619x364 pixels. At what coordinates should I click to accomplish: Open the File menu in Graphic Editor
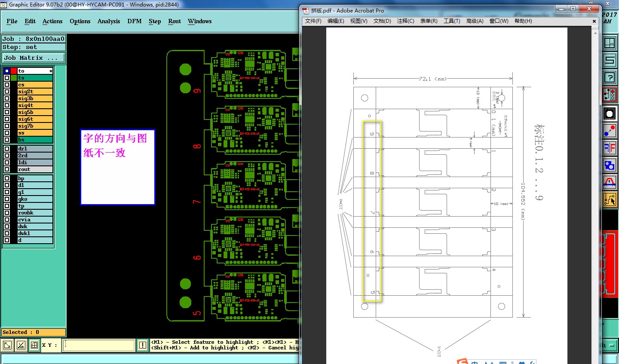click(12, 21)
